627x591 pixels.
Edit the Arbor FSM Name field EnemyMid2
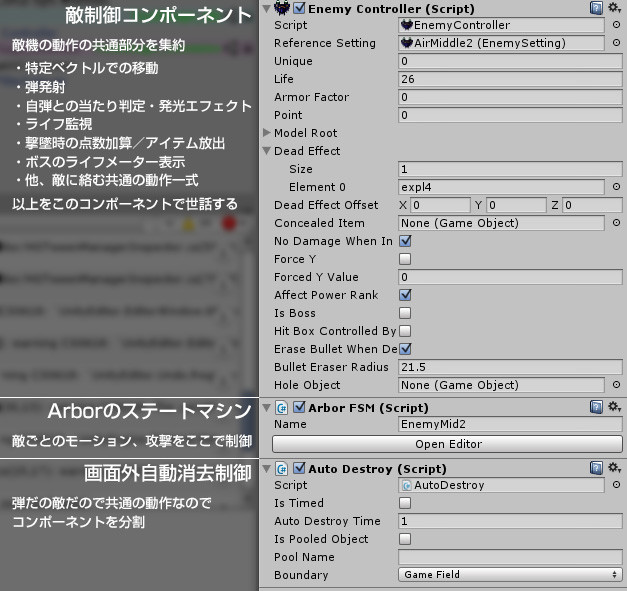point(510,424)
